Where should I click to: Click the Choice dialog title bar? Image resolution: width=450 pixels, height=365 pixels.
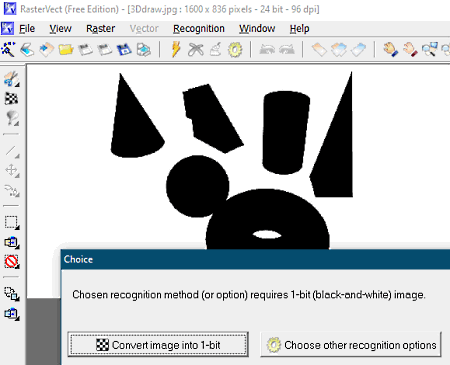[255, 259]
